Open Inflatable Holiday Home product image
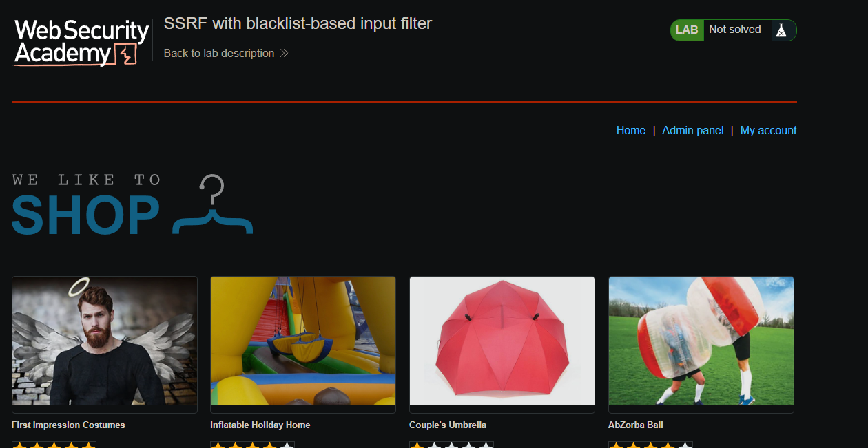This screenshot has width=868, height=448. click(x=303, y=341)
